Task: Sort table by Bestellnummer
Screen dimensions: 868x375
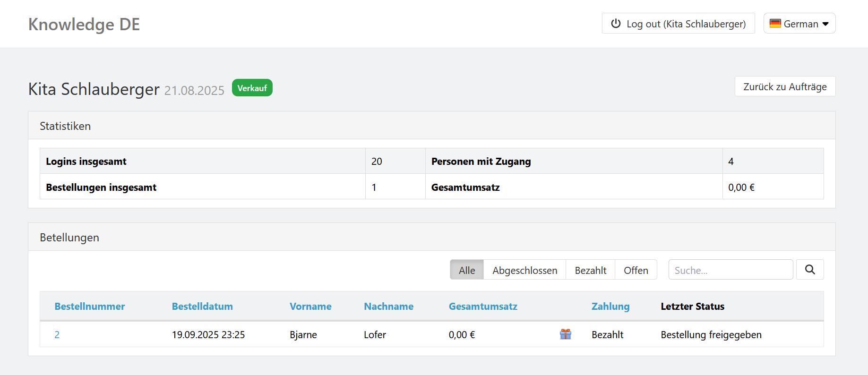Action: (90, 307)
